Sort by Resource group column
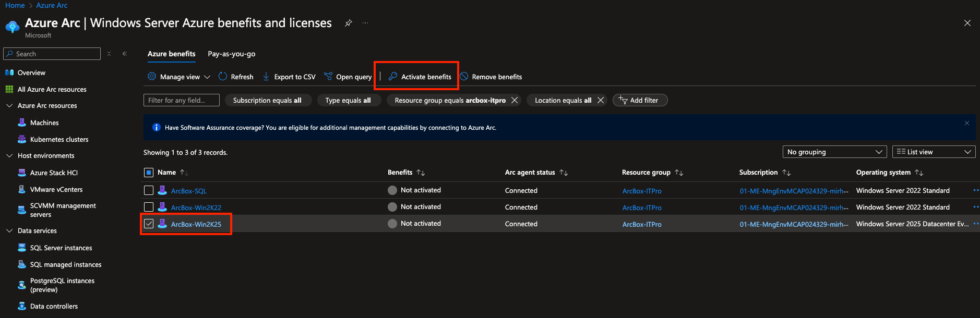980x318 pixels. (652, 172)
